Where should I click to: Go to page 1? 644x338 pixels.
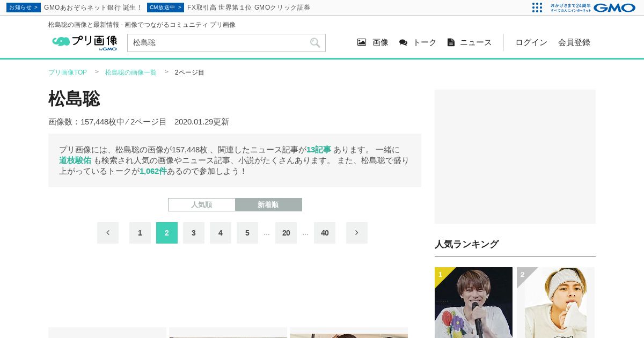click(140, 233)
